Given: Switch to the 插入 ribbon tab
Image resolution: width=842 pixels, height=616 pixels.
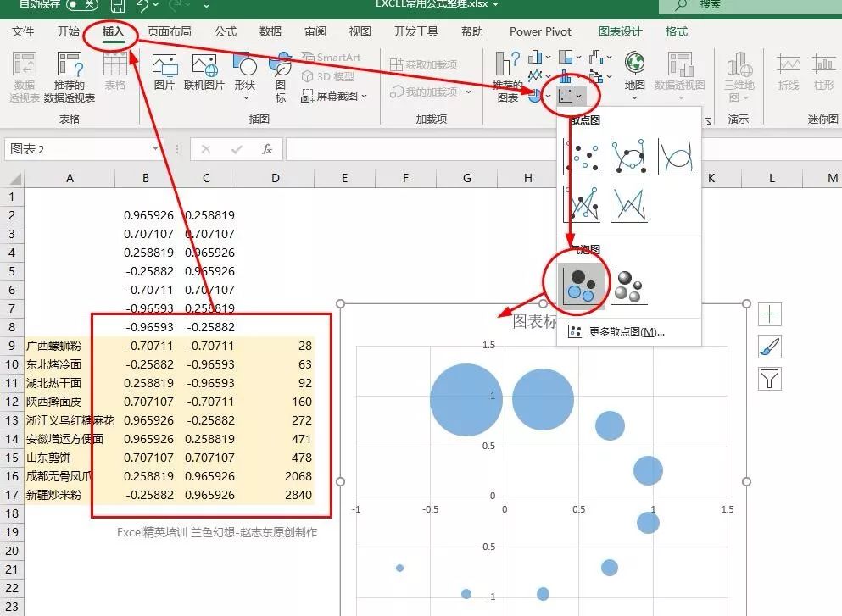Looking at the screenshot, I should (113, 31).
